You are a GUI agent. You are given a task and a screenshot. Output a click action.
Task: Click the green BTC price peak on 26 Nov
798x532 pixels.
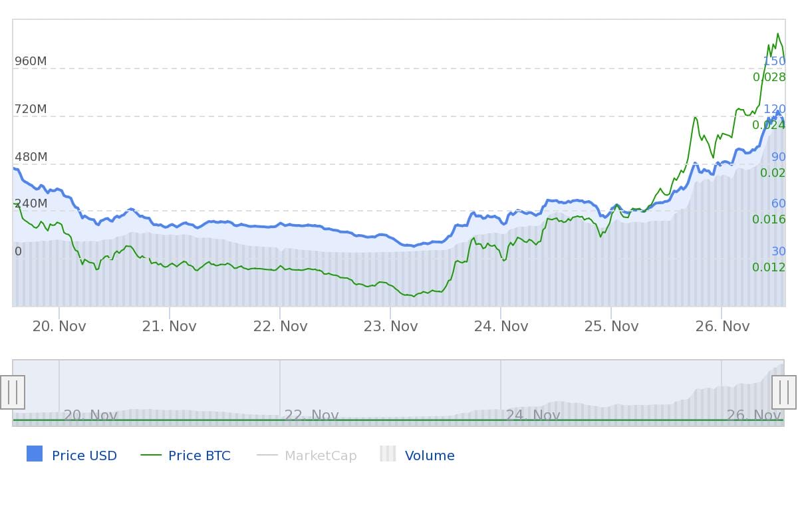(778, 34)
